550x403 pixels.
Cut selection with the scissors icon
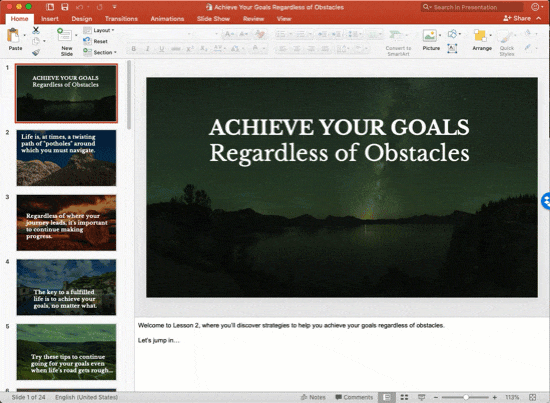tap(36, 30)
